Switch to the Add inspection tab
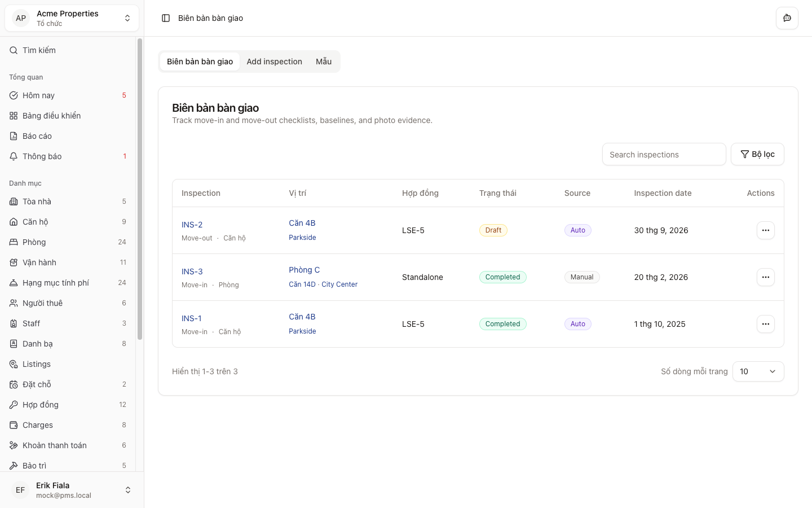Screen dimensions: 812x508 (274, 62)
